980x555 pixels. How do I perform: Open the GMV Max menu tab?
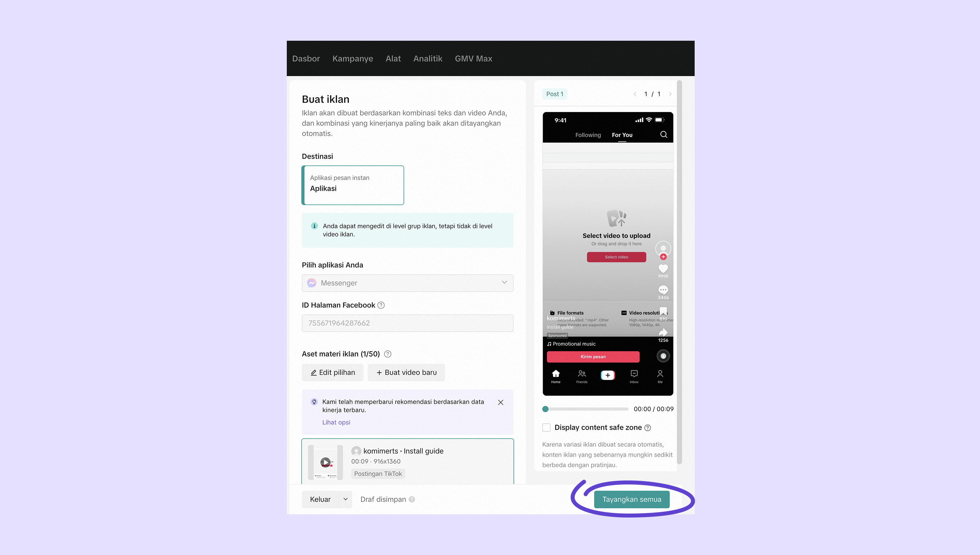[473, 58]
